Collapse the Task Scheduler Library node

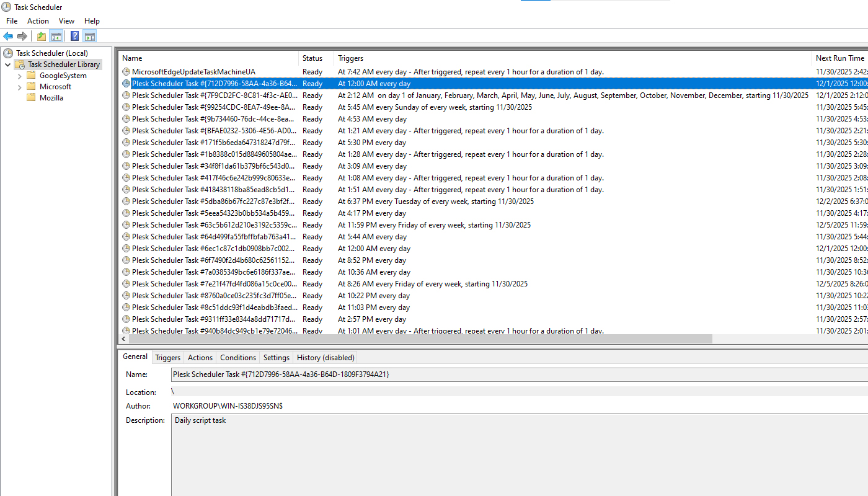click(x=7, y=64)
